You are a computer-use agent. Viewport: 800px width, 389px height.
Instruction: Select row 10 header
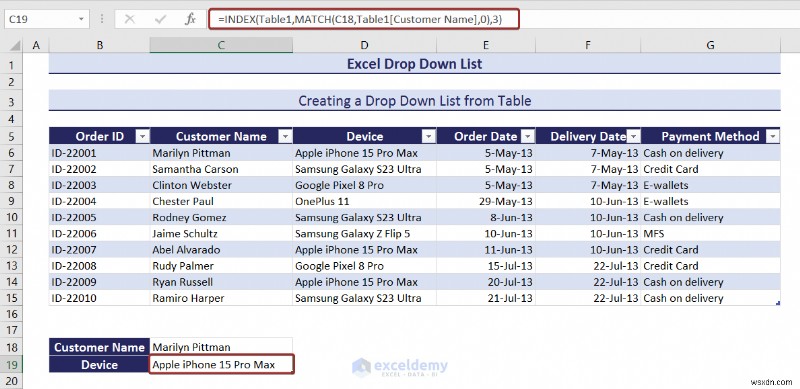tap(12, 217)
